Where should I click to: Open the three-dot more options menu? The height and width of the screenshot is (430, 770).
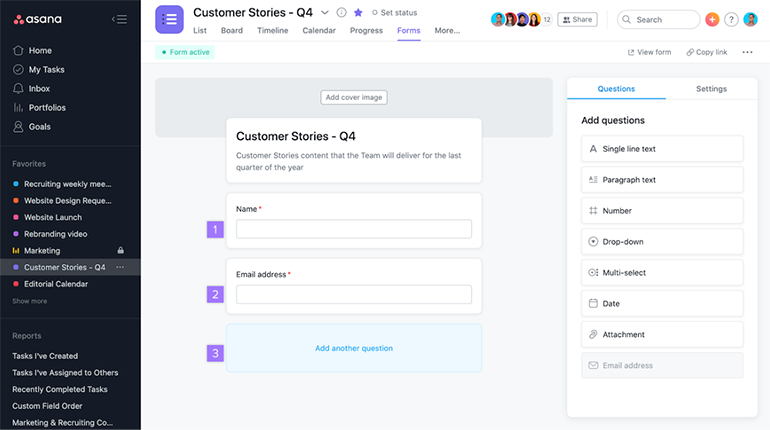pos(747,52)
